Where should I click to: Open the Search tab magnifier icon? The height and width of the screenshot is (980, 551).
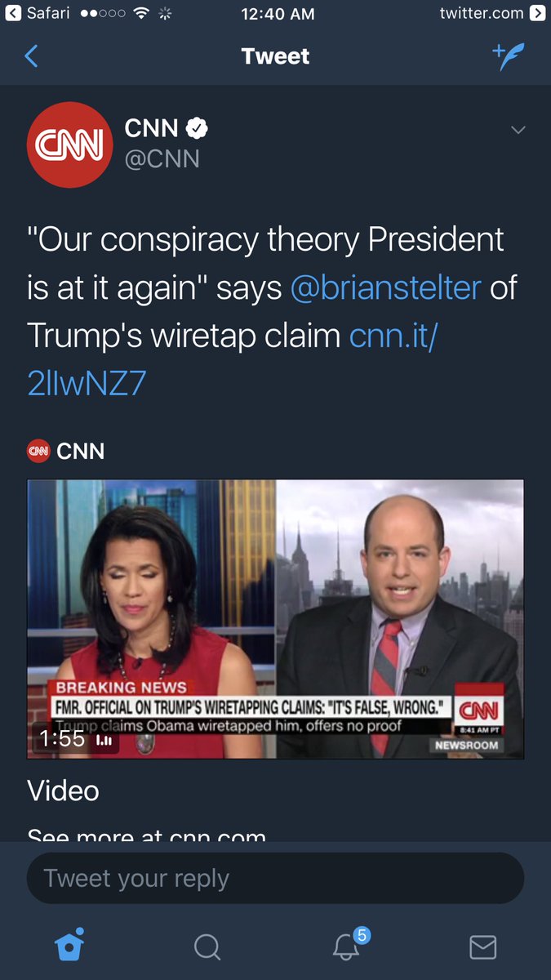(x=207, y=947)
